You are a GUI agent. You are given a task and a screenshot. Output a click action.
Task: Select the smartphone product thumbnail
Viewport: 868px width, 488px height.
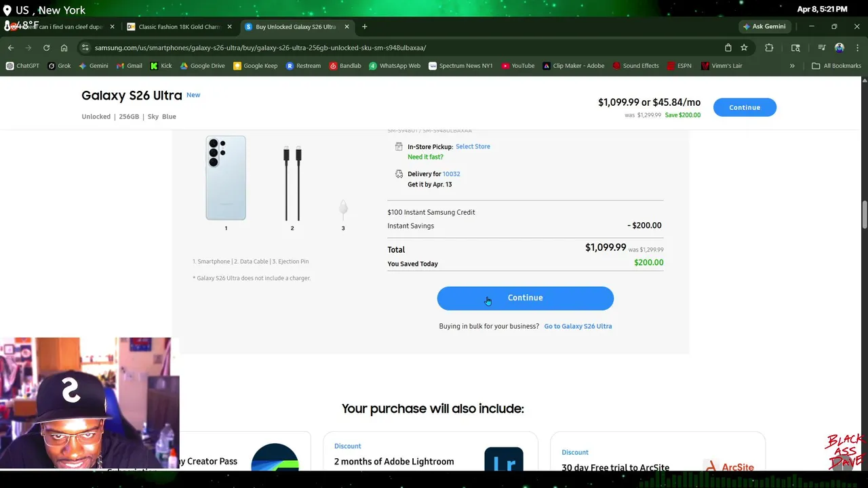click(226, 178)
